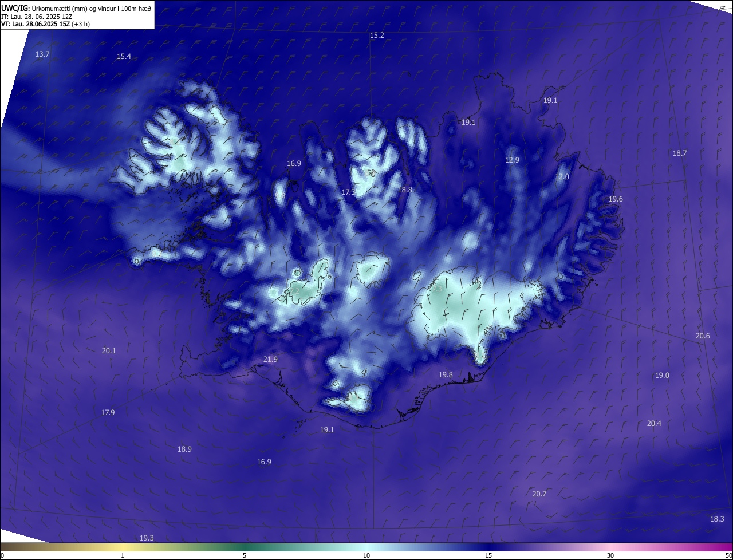The width and height of the screenshot is (733, 560).
Task: Click the 12.9 value label on the map
Action: pyautogui.click(x=512, y=160)
